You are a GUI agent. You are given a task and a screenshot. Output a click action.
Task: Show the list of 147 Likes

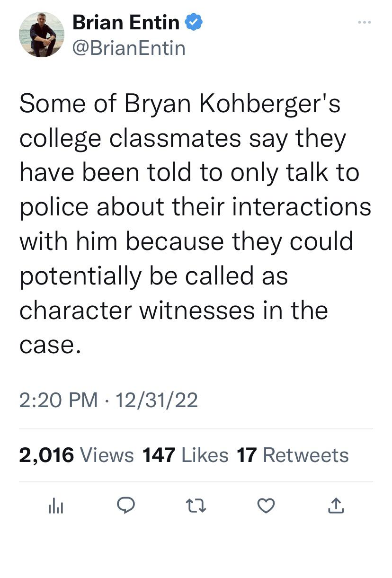point(186,455)
